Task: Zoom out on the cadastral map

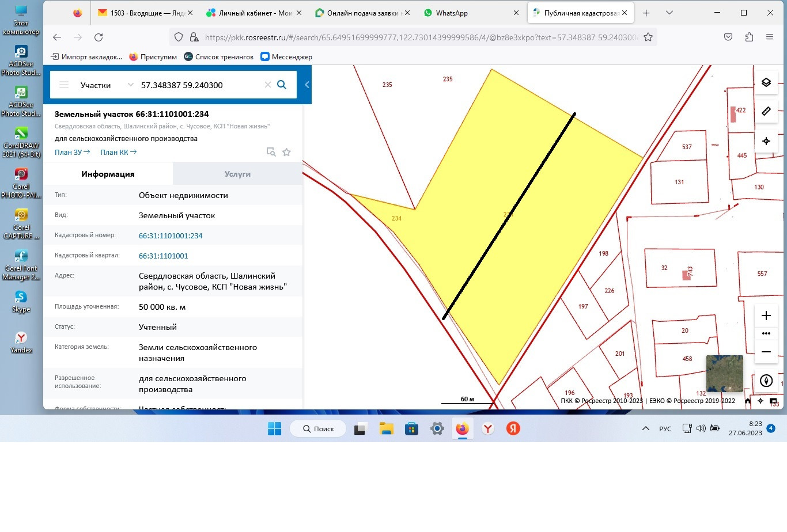Action: 766,352
